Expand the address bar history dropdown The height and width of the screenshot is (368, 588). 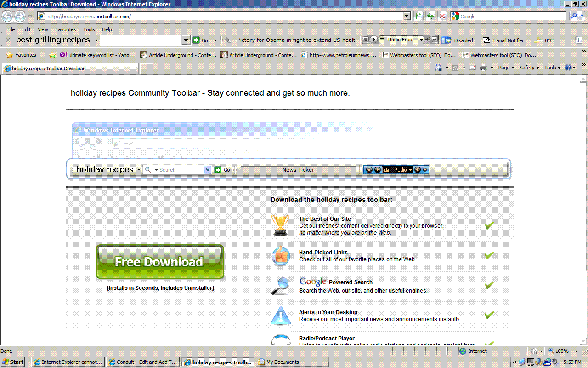tap(407, 17)
